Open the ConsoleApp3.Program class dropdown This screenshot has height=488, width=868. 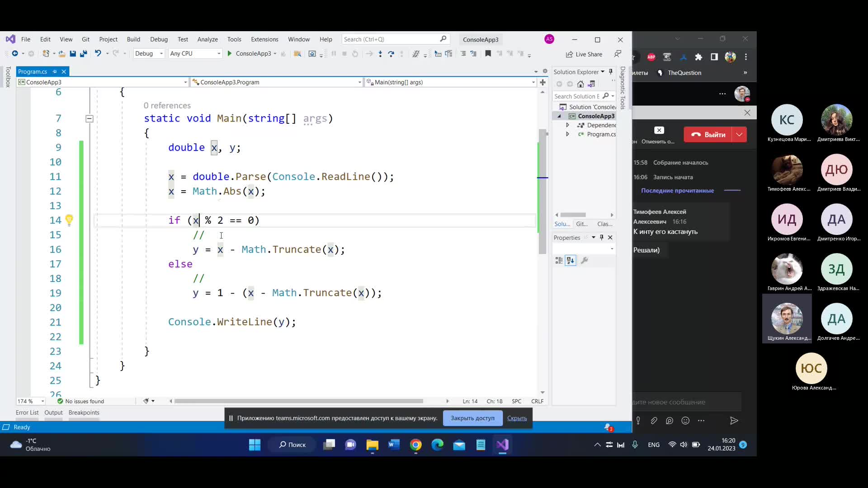coord(276,82)
